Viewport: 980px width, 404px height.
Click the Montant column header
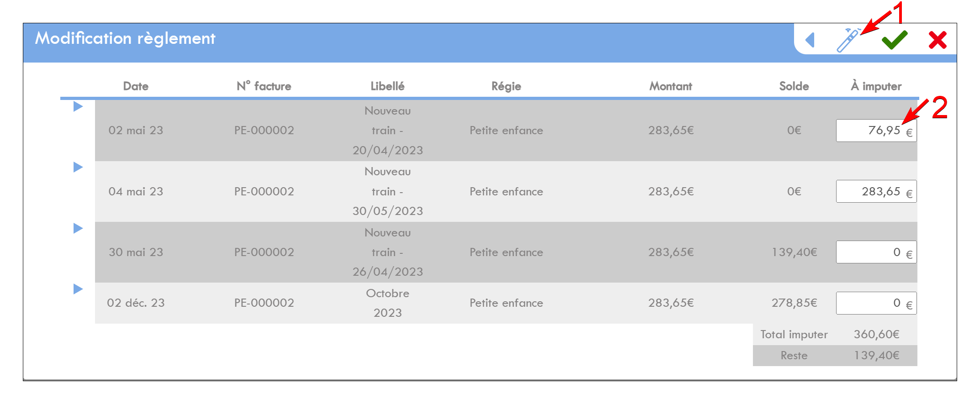[671, 86]
